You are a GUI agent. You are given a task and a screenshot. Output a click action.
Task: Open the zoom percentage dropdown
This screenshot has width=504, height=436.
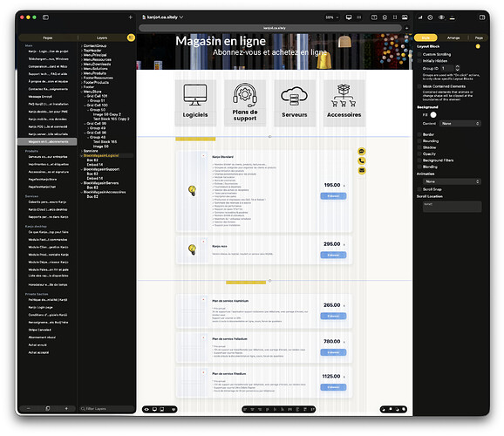[x=332, y=17]
